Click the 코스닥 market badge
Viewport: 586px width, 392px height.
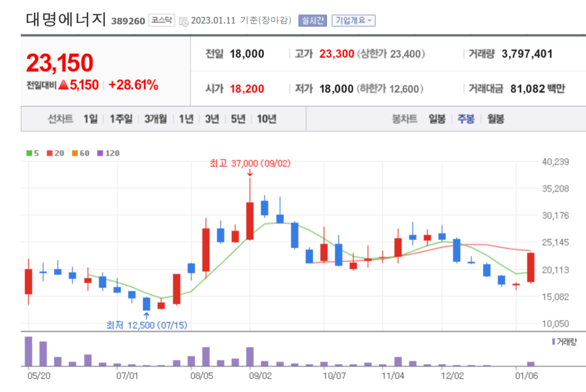click(x=162, y=20)
